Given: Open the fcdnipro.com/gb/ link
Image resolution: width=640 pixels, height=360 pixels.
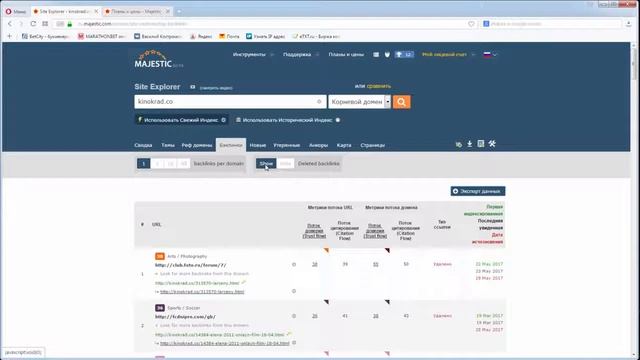Looking at the screenshot, I should click(x=185, y=317).
